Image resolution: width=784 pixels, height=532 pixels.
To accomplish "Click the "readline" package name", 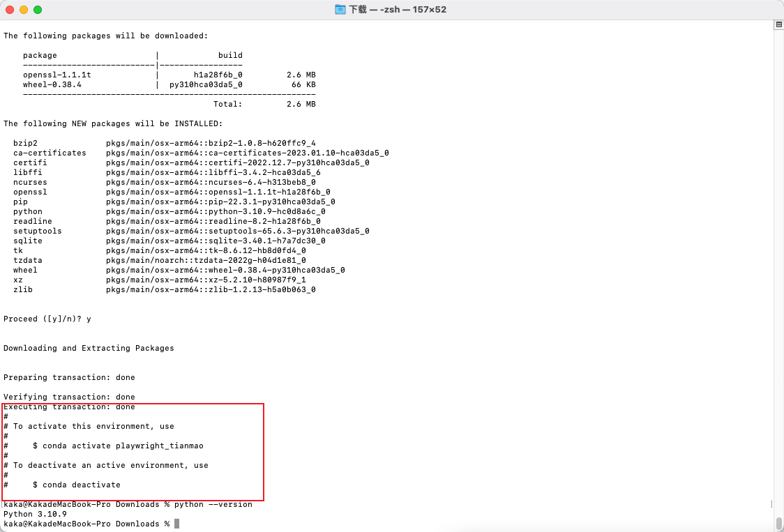I will pos(33,222).
